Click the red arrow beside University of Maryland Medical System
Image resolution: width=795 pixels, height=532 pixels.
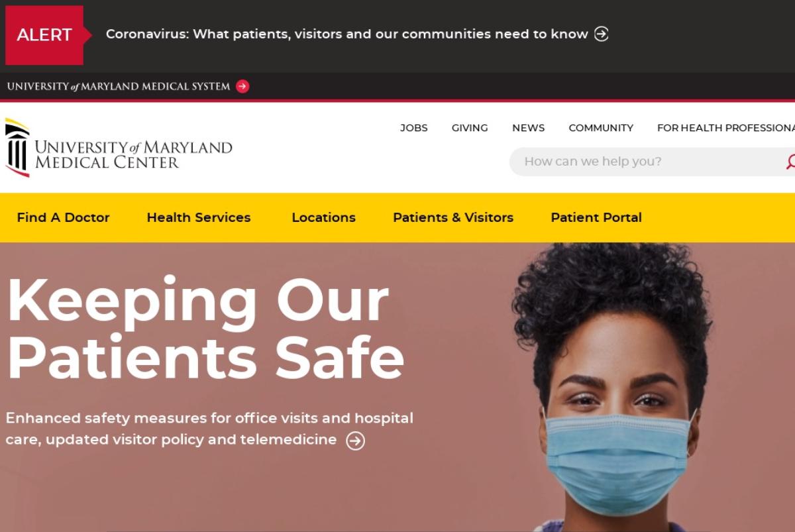(x=242, y=86)
